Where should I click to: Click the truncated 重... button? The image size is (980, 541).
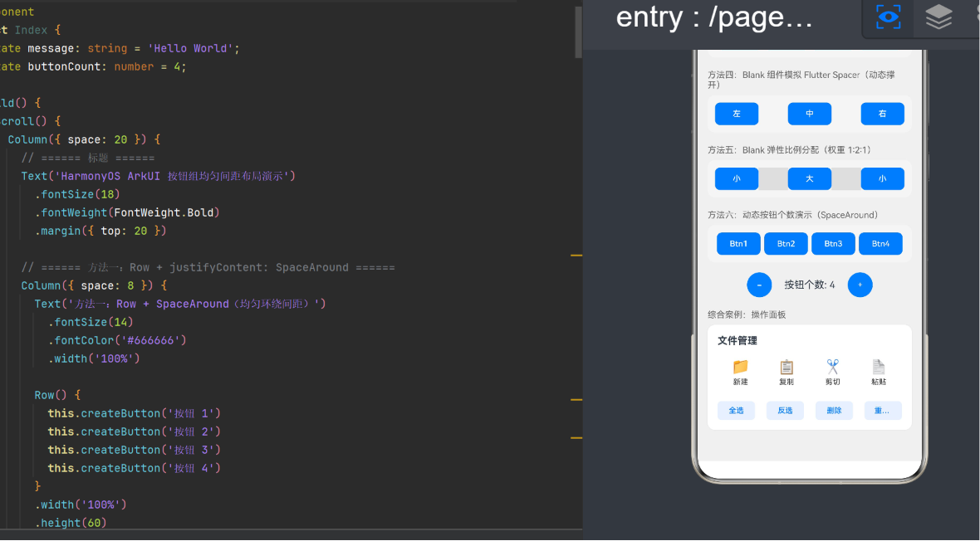[x=883, y=411]
